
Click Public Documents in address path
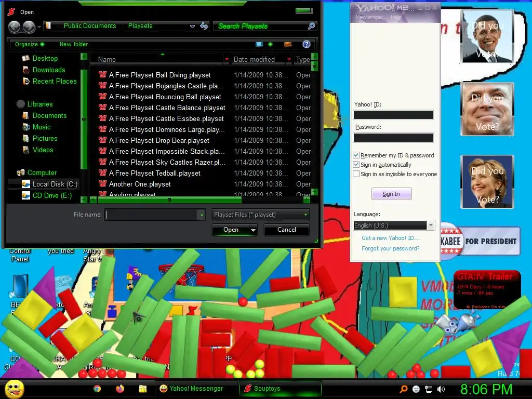(x=90, y=26)
